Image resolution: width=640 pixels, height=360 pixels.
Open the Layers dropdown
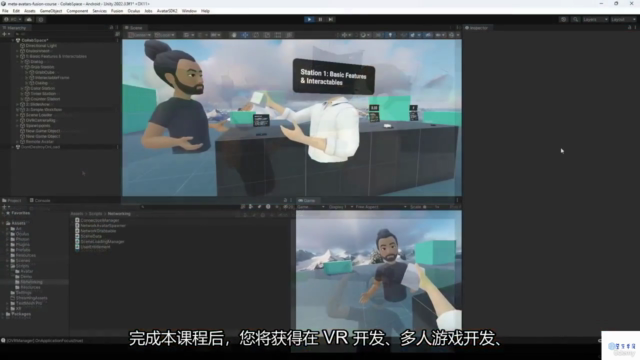click(595, 19)
